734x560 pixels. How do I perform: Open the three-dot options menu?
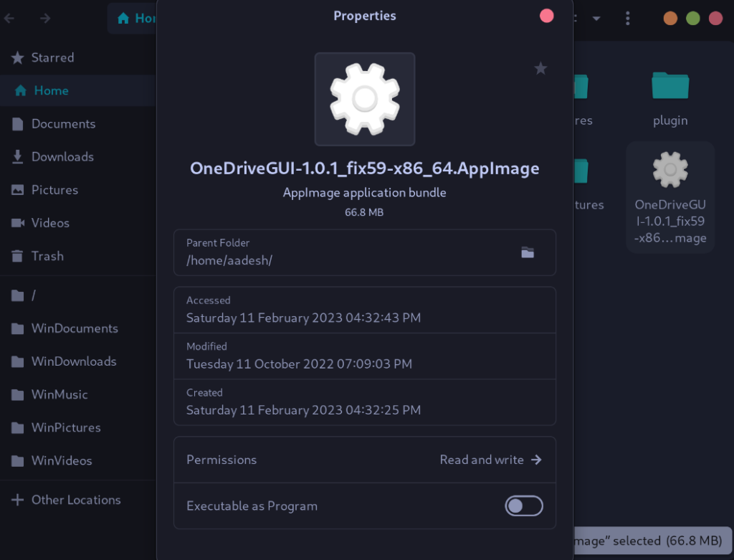pos(628,17)
